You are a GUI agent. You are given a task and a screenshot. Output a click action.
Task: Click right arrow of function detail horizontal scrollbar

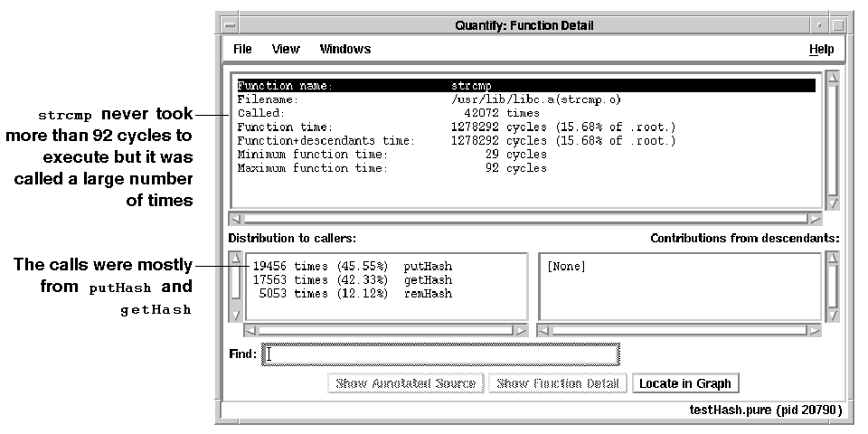[816, 219]
